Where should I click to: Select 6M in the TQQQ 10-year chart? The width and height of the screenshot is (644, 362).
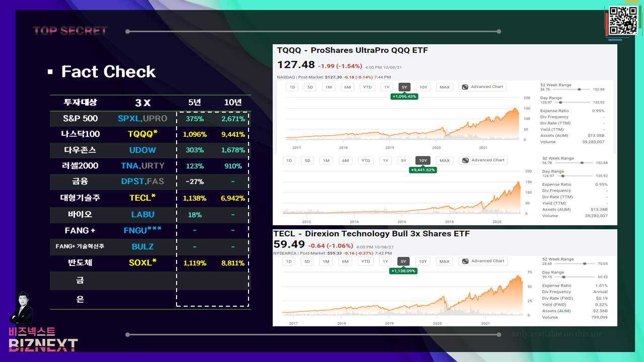tap(345, 160)
